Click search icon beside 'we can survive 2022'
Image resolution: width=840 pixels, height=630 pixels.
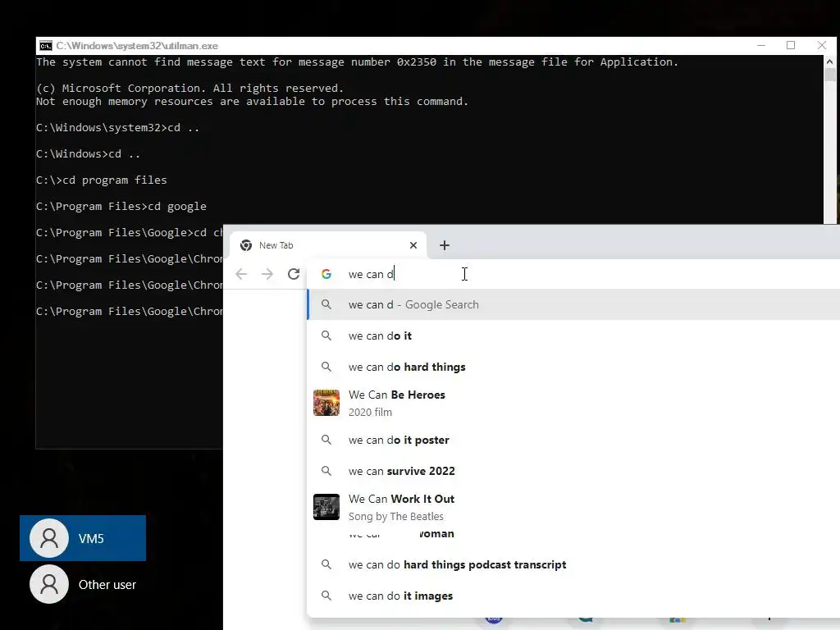[326, 471]
